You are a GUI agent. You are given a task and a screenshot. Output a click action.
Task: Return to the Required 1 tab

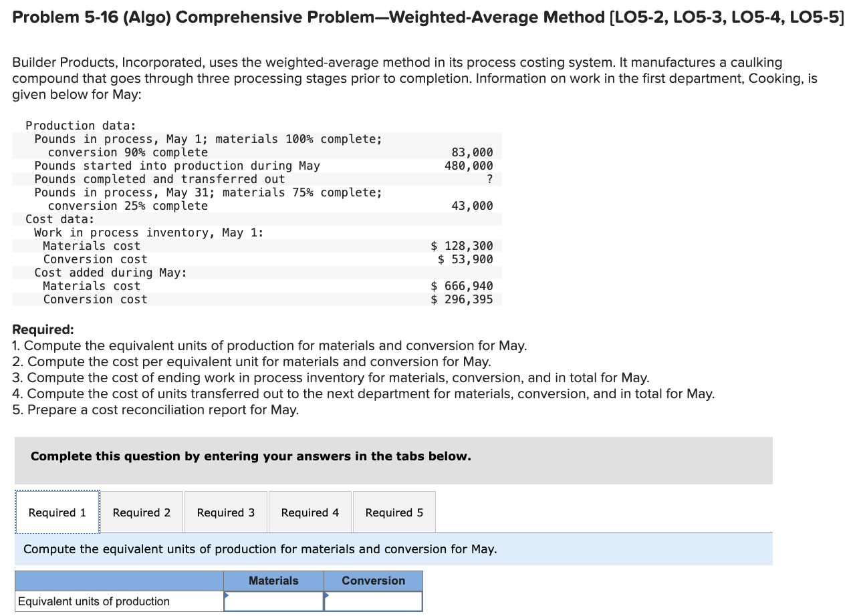tap(57, 512)
